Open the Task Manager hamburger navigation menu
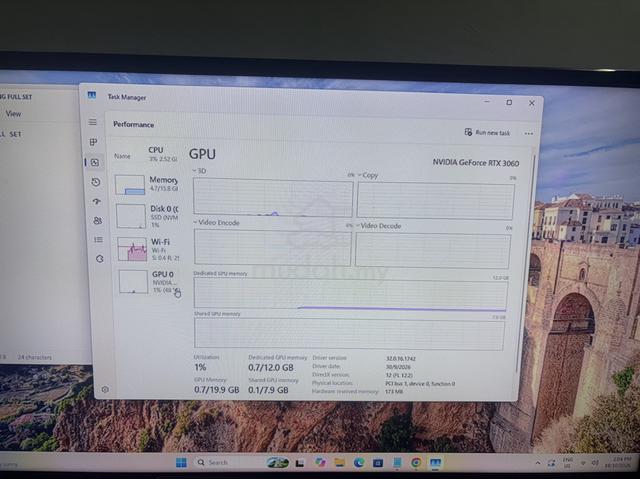The width and height of the screenshot is (640, 479). click(x=93, y=122)
